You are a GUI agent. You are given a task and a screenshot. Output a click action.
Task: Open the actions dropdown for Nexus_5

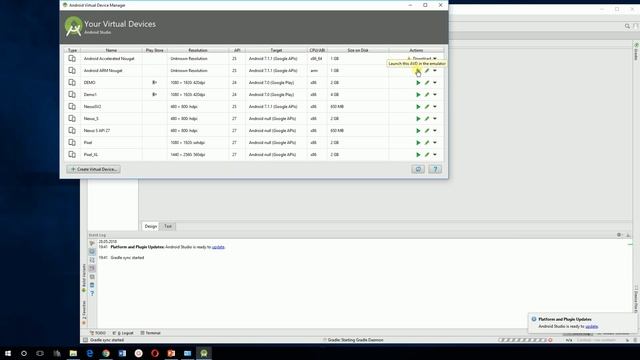(x=435, y=119)
